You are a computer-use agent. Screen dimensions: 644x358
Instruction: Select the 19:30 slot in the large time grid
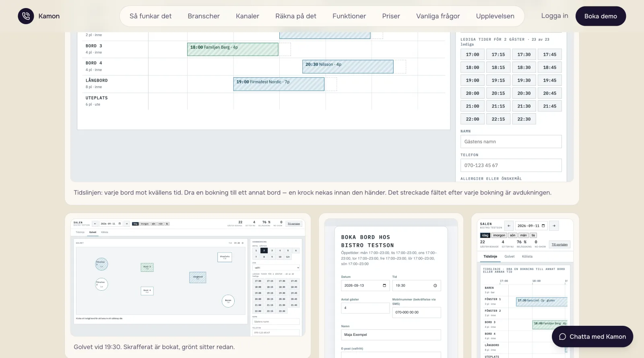coord(524,81)
